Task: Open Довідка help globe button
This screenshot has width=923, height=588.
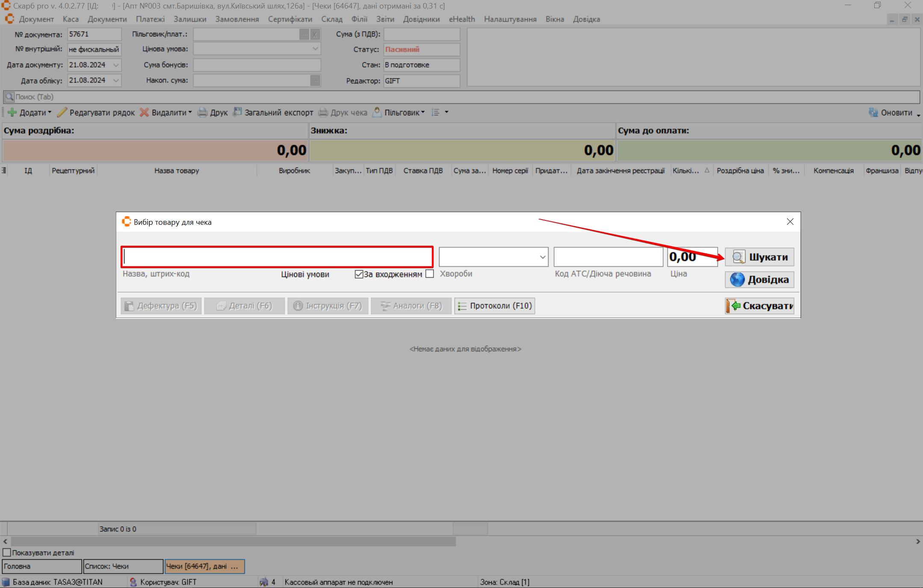Action: click(760, 279)
